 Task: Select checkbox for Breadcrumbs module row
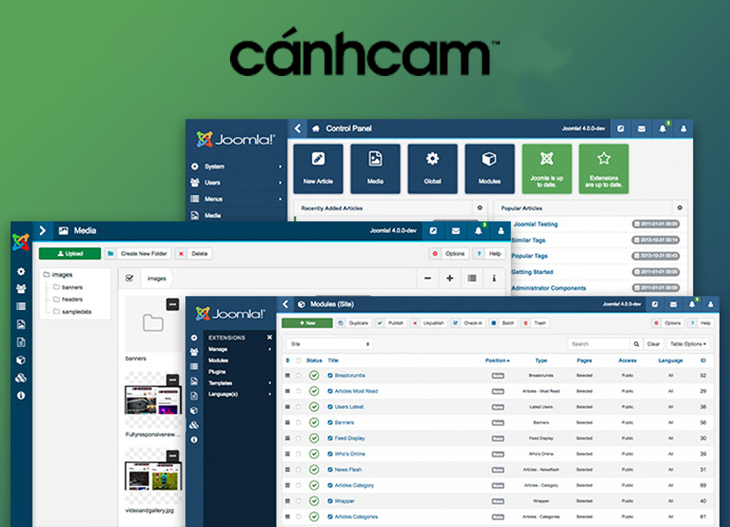click(x=298, y=375)
